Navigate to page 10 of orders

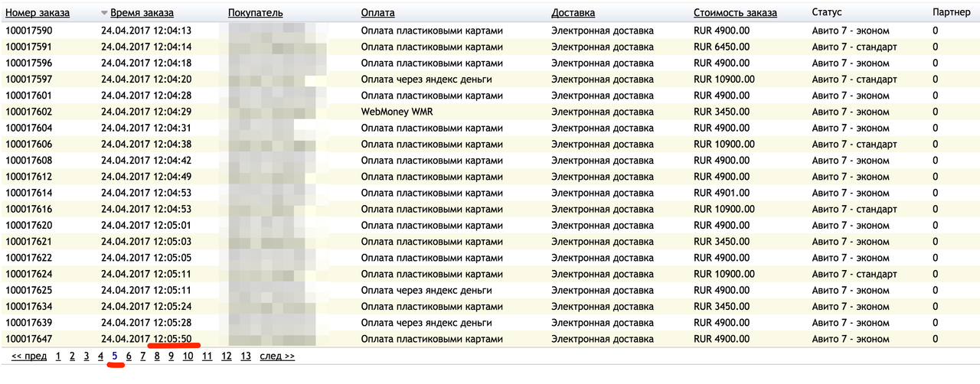pos(188,356)
